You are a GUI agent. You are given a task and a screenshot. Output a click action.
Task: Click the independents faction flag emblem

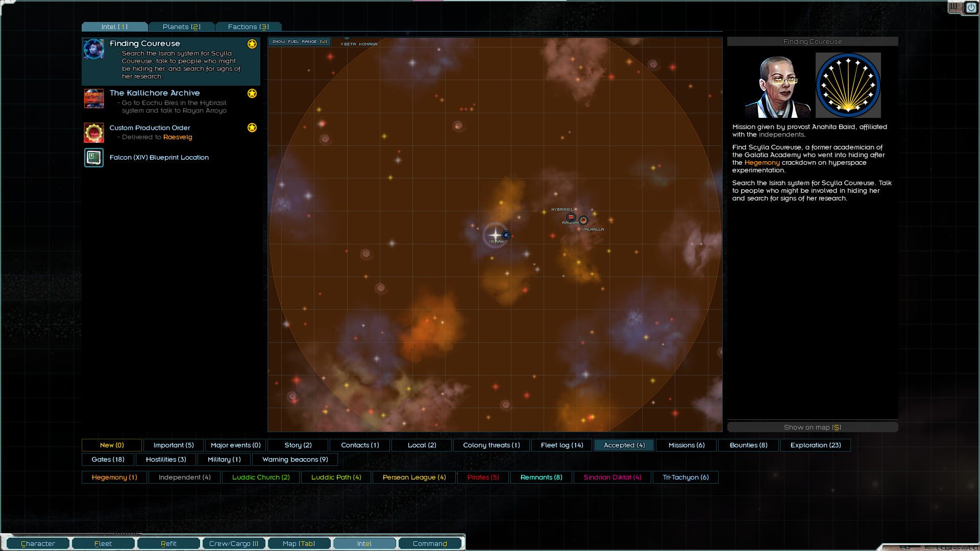848,86
